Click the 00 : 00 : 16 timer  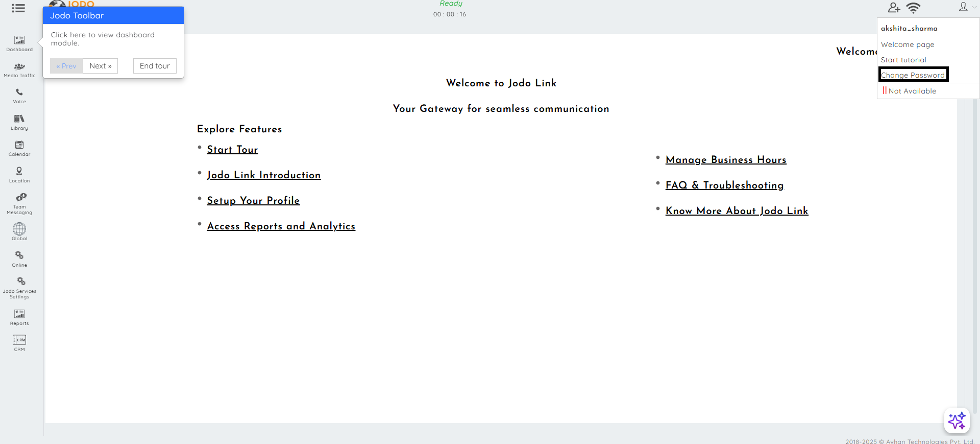450,14
